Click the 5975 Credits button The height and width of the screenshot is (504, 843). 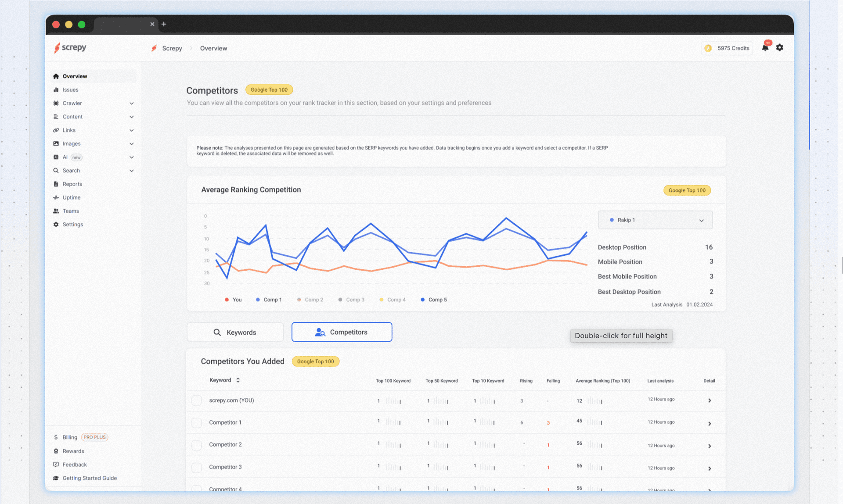coord(727,48)
